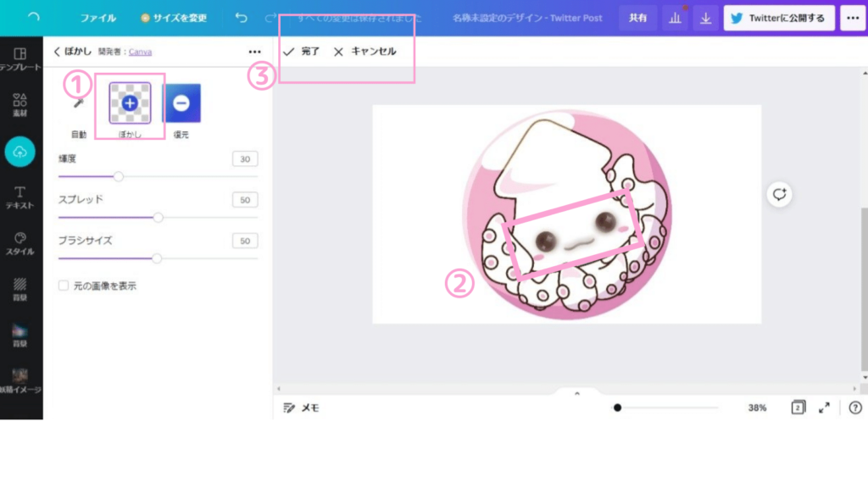Screen dimensions: 868x488
Task: Select the ぼかし blur brush
Action: [130, 103]
